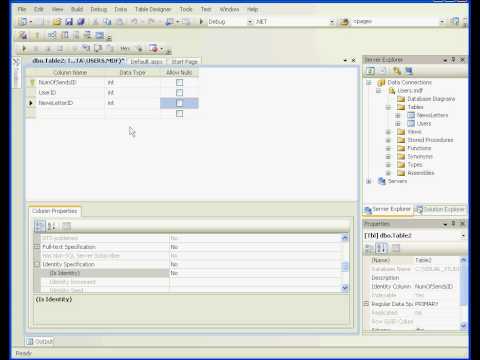This screenshot has height=360, width=480.
Task: Select Database Diagrams in Server Explorer
Action: click(431, 99)
